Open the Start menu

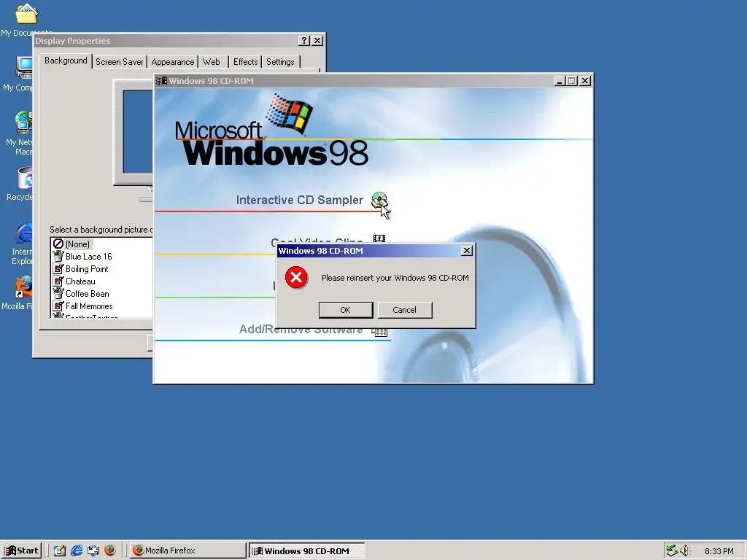[x=22, y=551]
